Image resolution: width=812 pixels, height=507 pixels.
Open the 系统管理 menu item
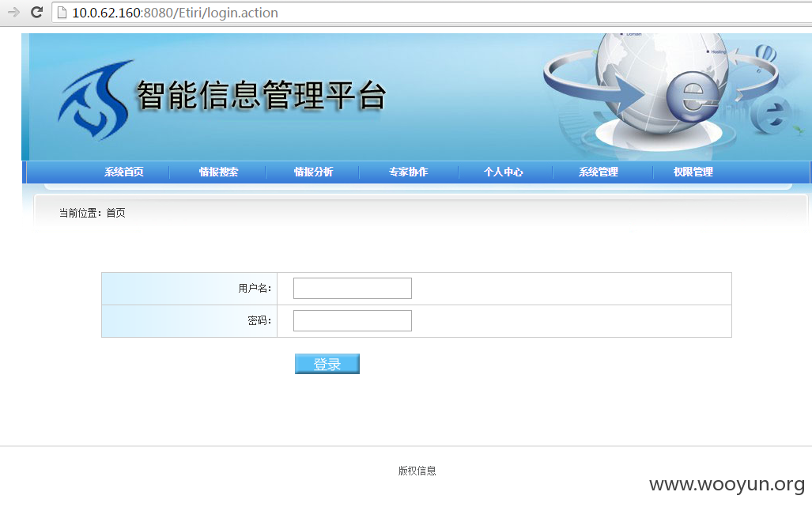[598, 172]
